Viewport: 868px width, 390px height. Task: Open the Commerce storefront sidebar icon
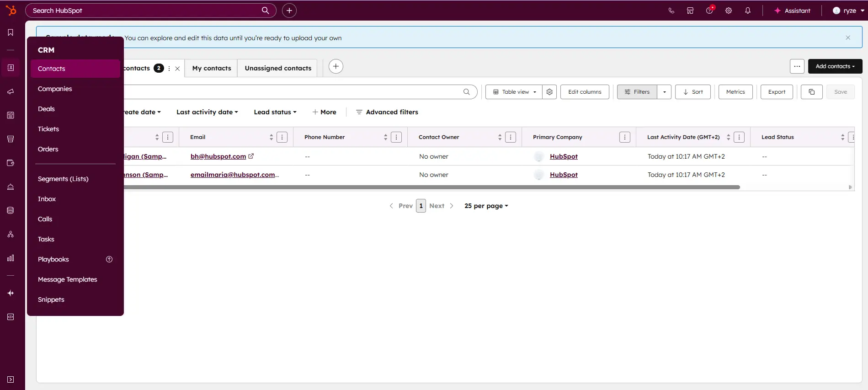[11, 139]
